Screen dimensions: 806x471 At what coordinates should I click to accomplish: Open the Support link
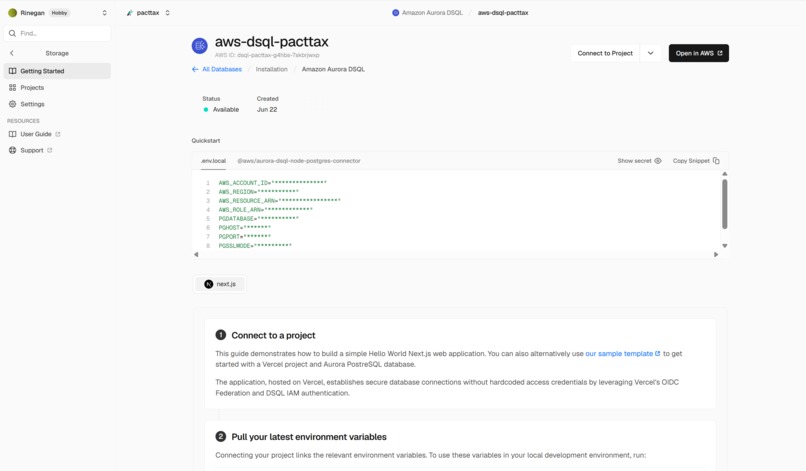31,151
